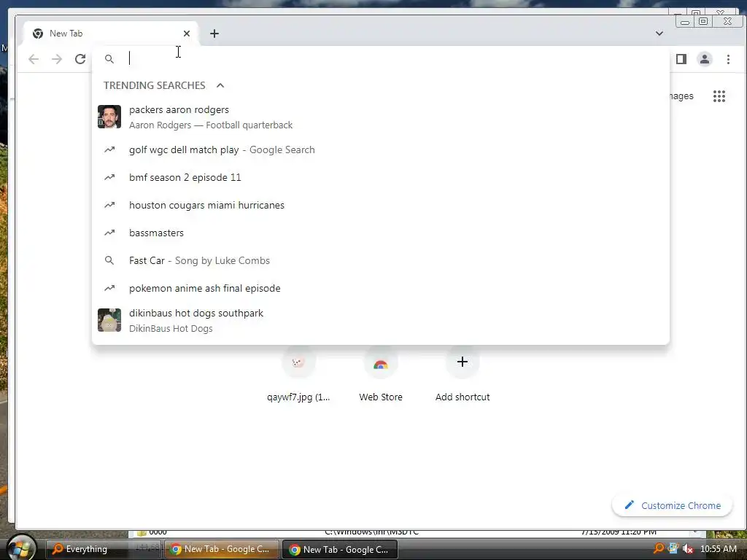
Task: Choose suggestion 'bassmasters'
Action: pyautogui.click(x=380, y=233)
